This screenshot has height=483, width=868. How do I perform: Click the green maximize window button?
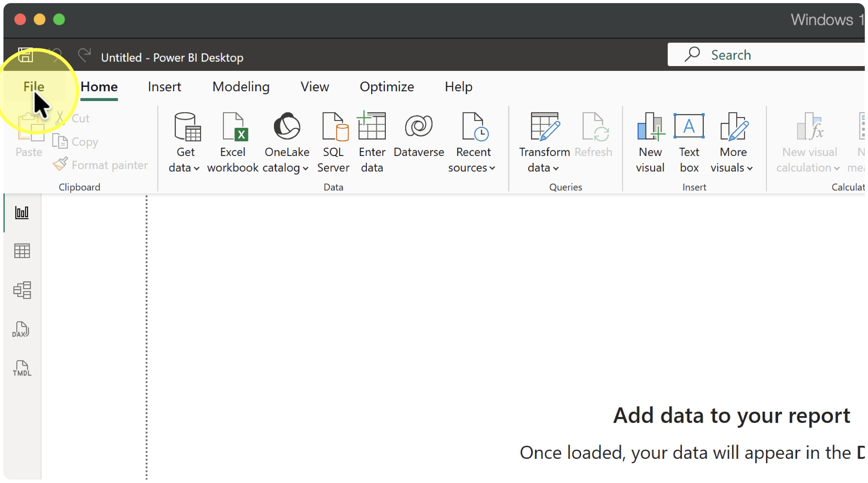pyautogui.click(x=59, y=19)
